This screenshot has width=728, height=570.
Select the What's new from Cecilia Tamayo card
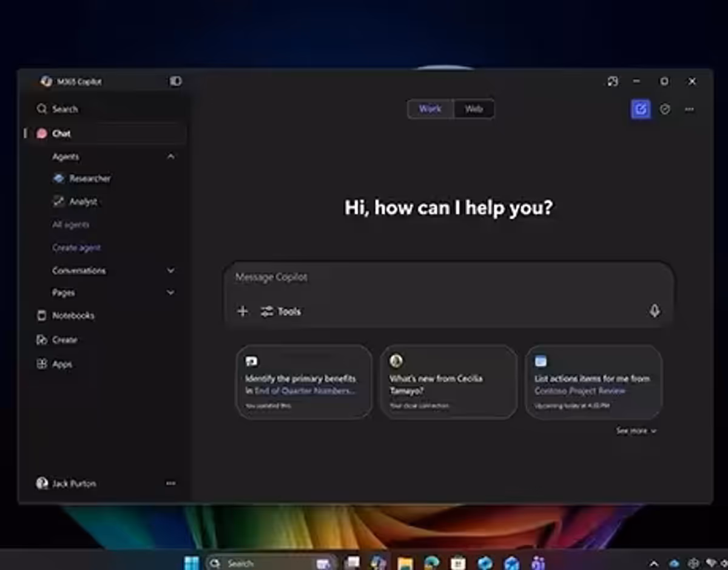tap(448, 382)
